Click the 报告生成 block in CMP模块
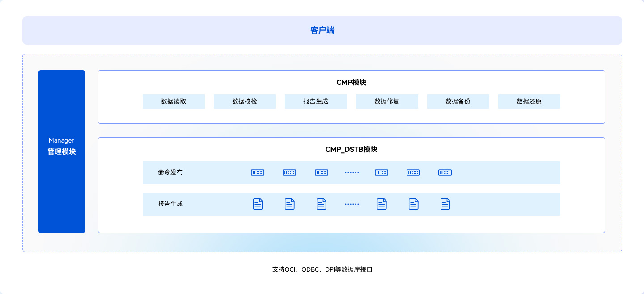 316,101
